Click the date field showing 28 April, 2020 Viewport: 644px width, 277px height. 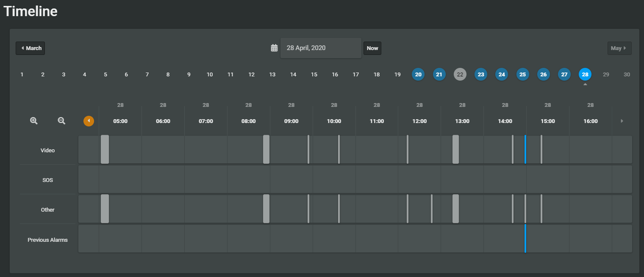click(320, 48)
